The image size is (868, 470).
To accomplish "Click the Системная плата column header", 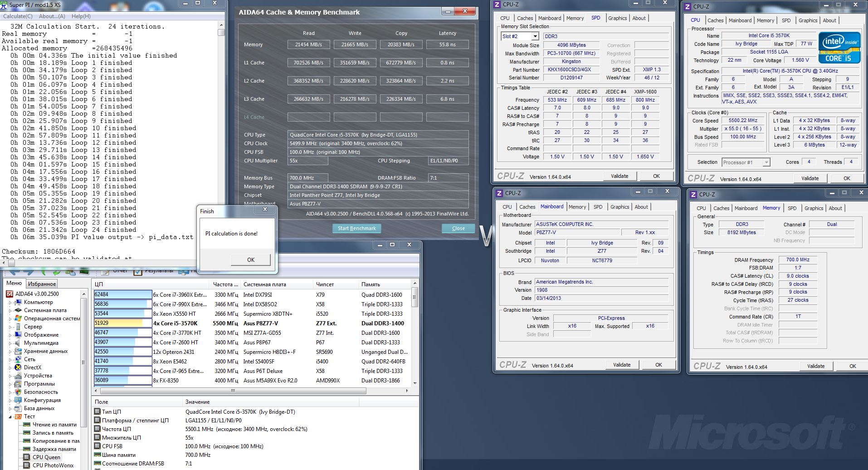I will pyautogui.click(x=276, y=284).
